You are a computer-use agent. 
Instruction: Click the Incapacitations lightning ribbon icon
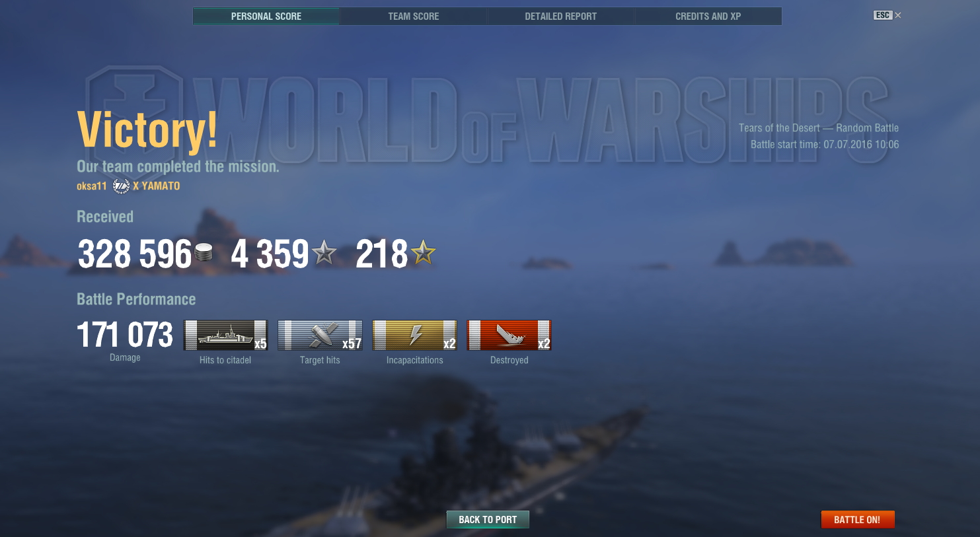point(414,335)
